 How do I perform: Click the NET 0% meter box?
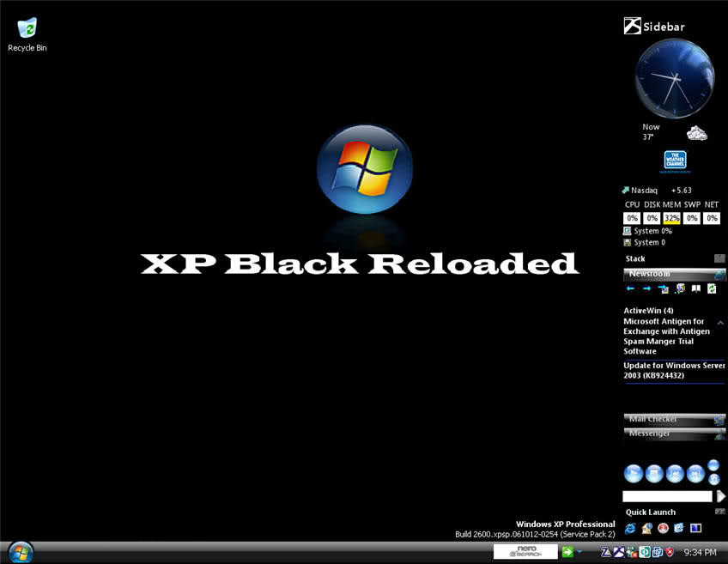click(x=712, y=218)
